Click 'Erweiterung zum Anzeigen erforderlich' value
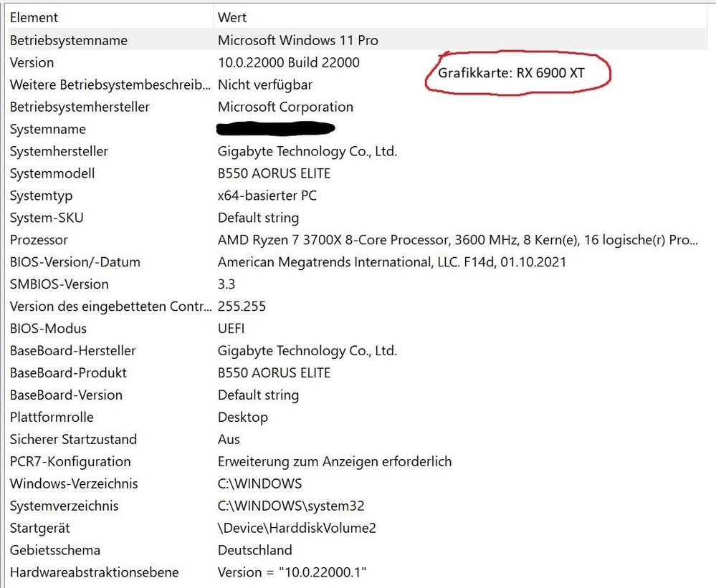716x588 pixels. (x=335, y=462)
